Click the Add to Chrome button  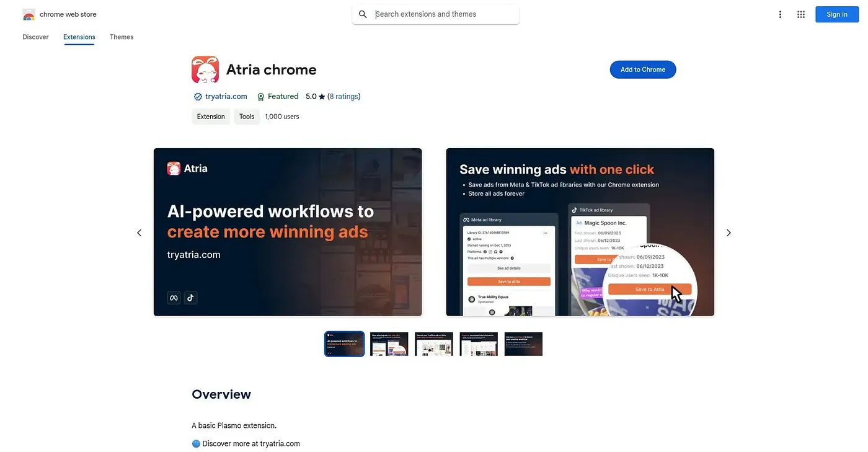coord(643,69)
